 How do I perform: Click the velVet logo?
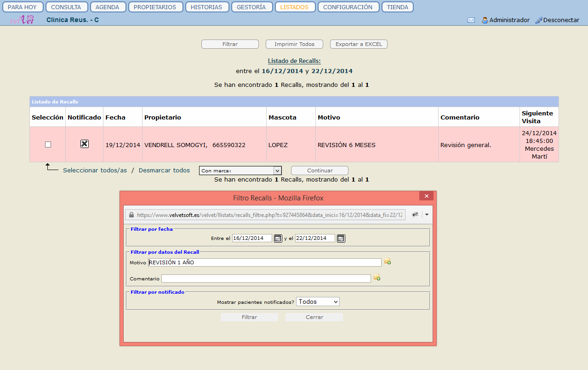pyautogui.click(x=22, y=20)
